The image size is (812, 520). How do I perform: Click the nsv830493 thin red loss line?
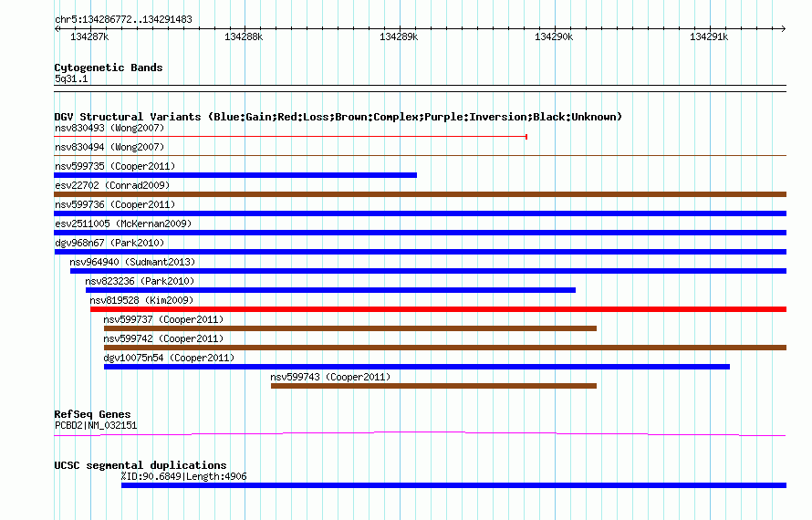click(290, 137)
